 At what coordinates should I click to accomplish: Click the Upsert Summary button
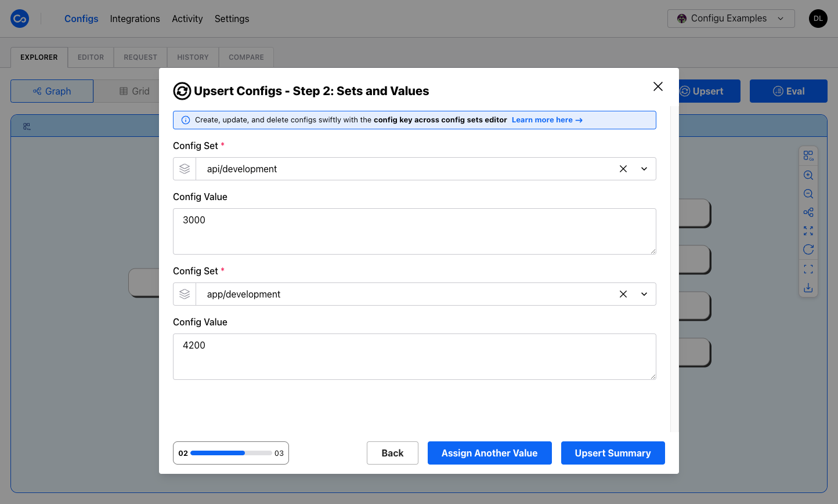pyautogui.click(x=613, y=453)
